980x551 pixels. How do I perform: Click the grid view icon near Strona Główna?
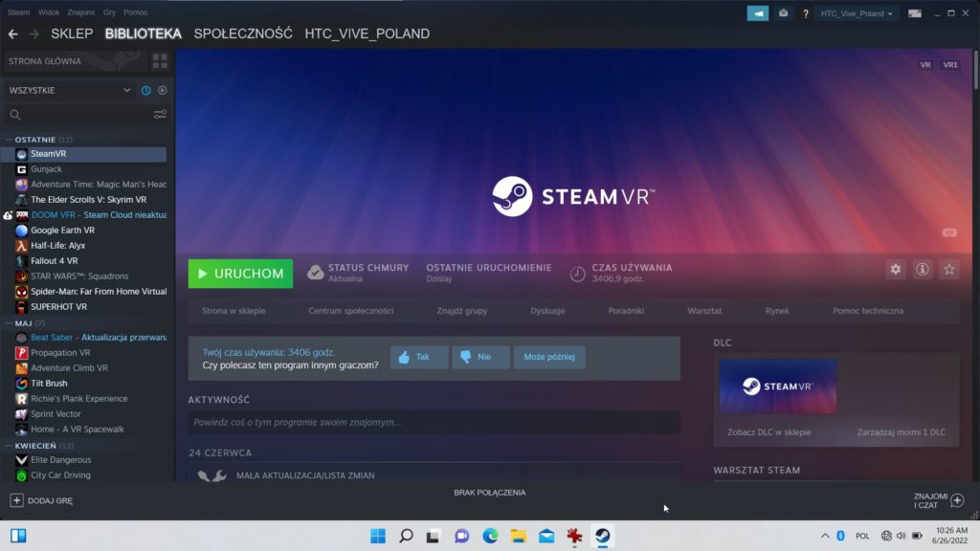[161, 61]
